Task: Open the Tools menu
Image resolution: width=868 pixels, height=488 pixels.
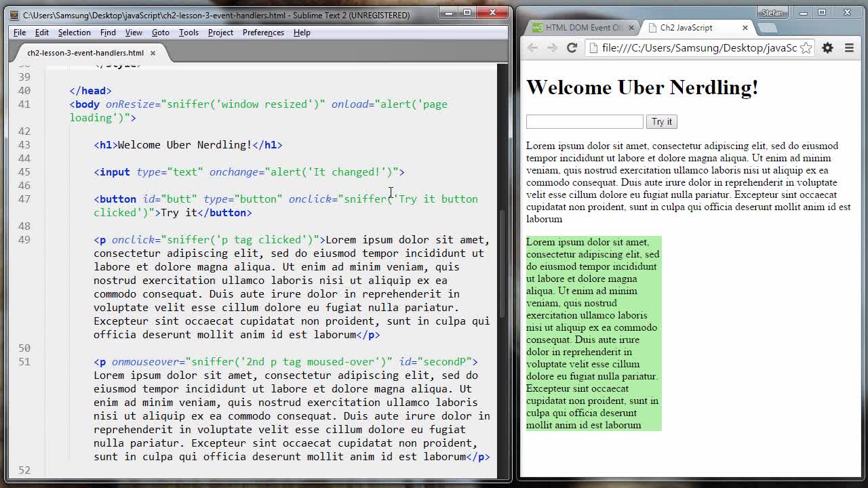Action: pos(189,33)
